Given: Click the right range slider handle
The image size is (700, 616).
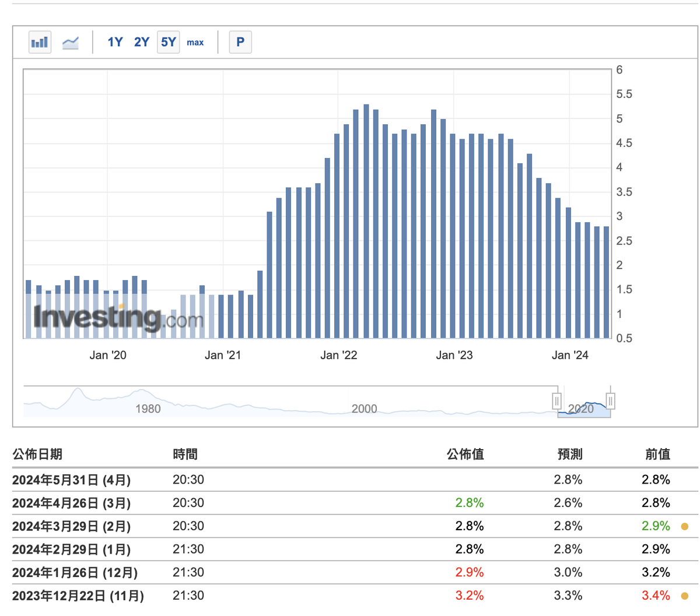Looking at the screenshot, I should tap(610, 401).
